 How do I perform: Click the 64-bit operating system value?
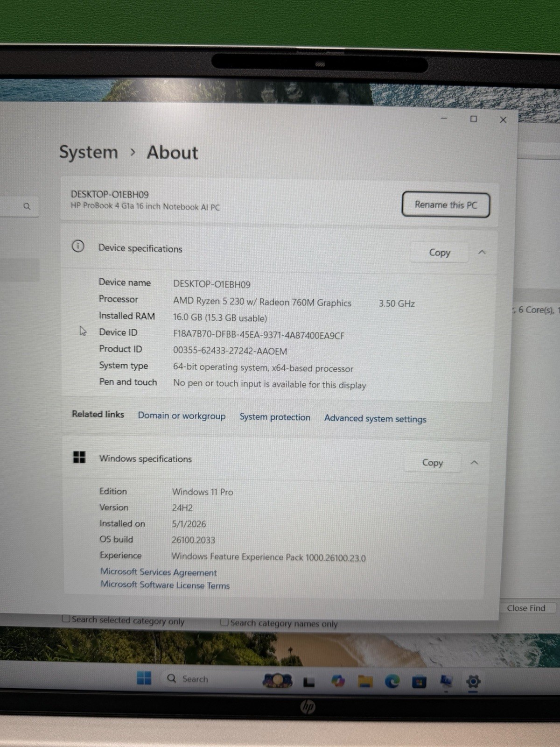click(263, 368)
